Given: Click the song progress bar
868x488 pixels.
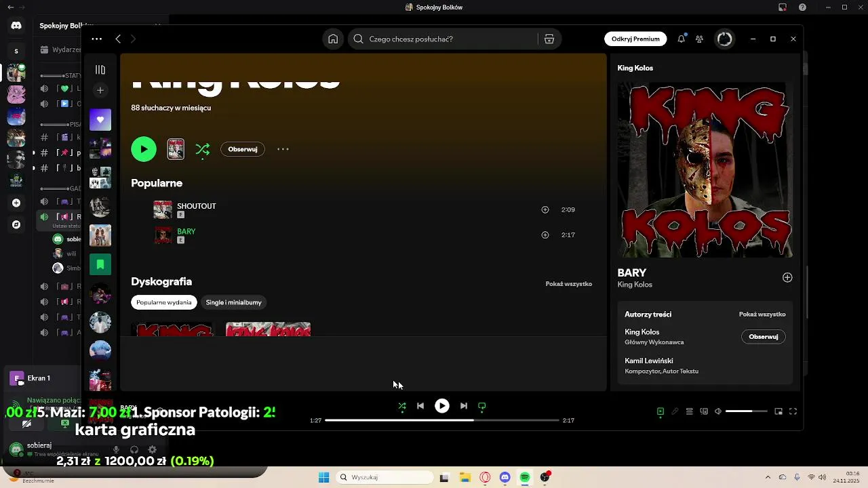Looking at the screenshot, I should (x=442, y=420).
